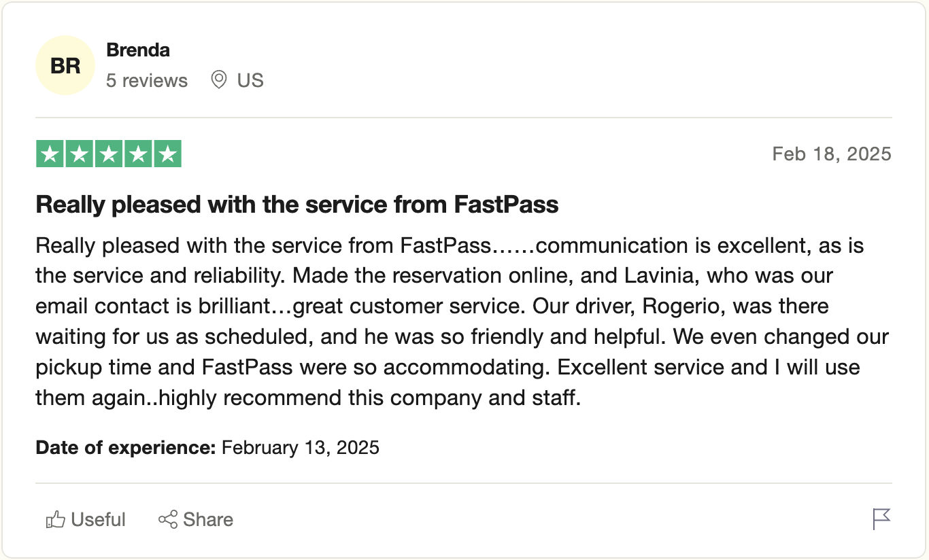Share this review via Share button

point(196,520)
